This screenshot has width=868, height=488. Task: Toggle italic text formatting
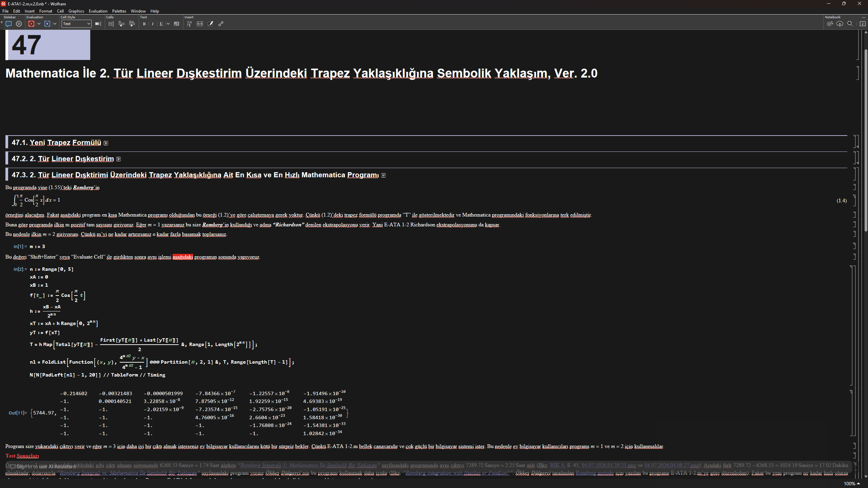pyautogui.click(x=153, y=24)
